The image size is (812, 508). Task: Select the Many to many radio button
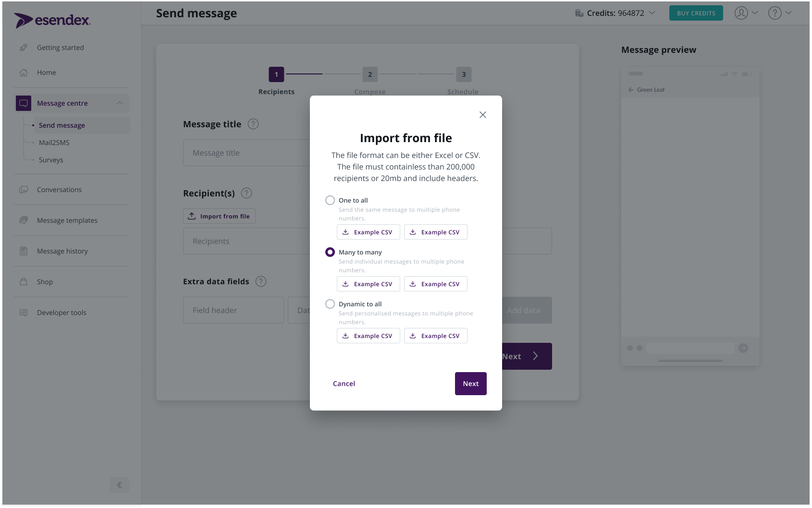[330, 252]
